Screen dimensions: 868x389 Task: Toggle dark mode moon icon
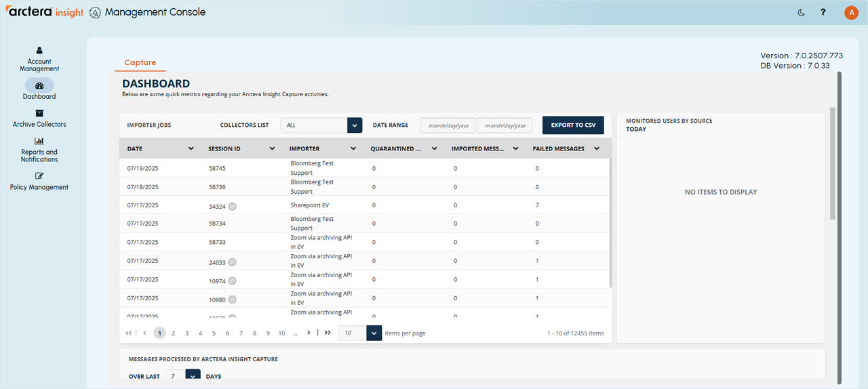pos(802,12)
